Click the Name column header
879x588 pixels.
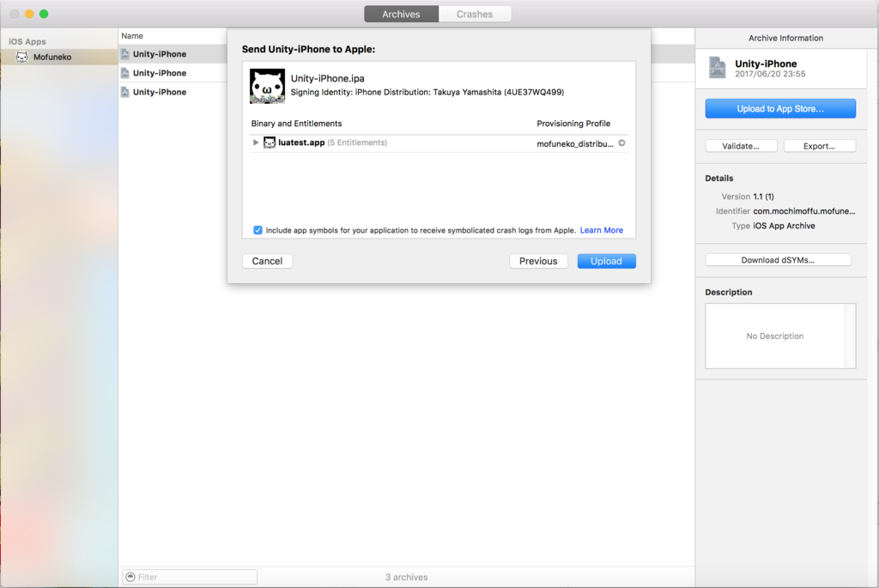(132, 36)
